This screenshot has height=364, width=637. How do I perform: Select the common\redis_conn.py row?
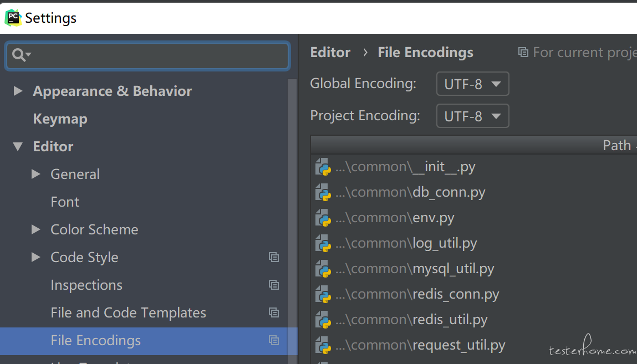click(473, 294)
